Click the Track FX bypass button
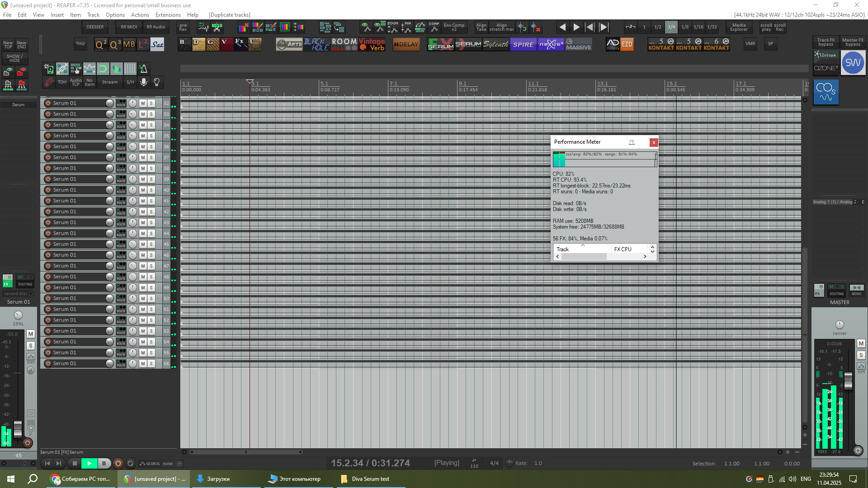Viewport: 868px width, 488px height. click(826, 42)
